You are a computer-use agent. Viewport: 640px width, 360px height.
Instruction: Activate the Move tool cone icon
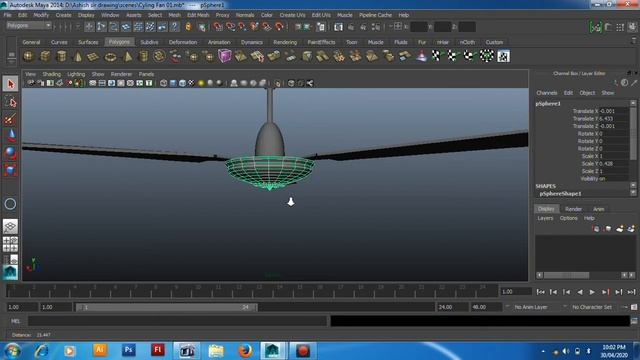click(11, 136)
